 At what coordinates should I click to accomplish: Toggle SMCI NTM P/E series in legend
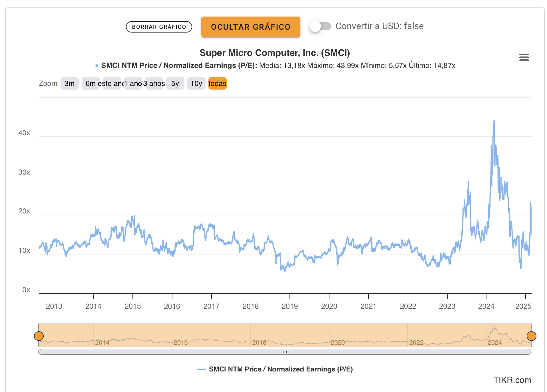(275, 369)
